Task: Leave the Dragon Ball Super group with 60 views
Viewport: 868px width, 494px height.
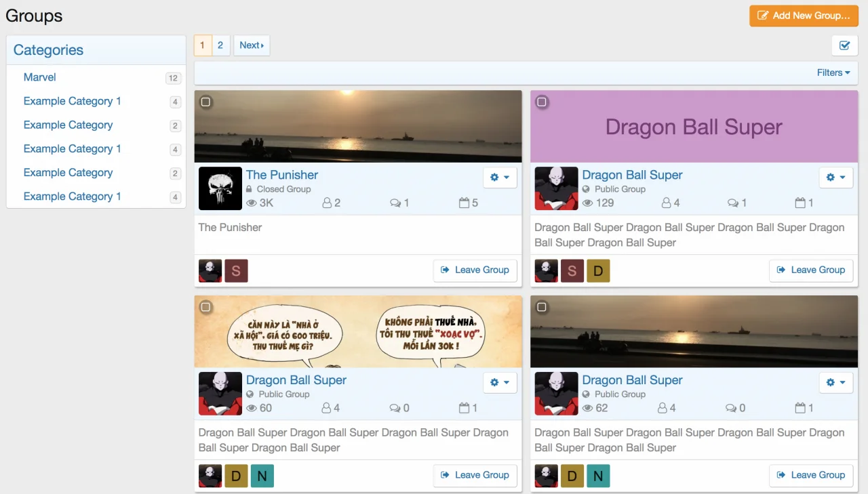Action: (475, 476)
